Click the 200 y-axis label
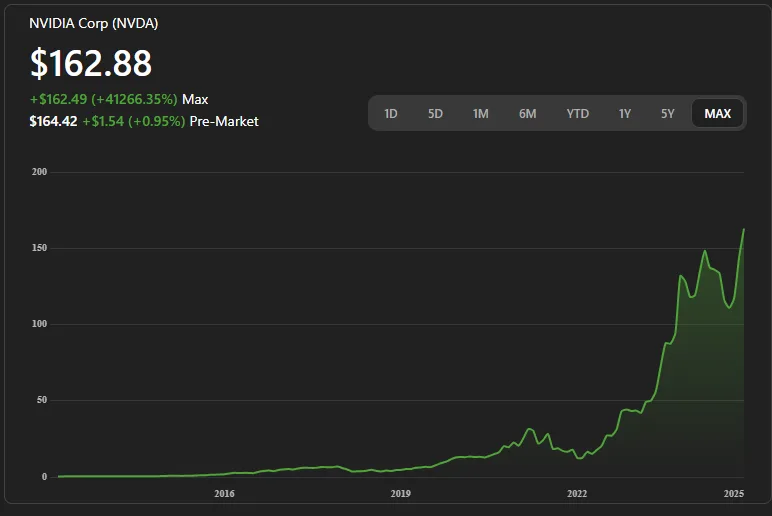 click(x=39, y=172)
